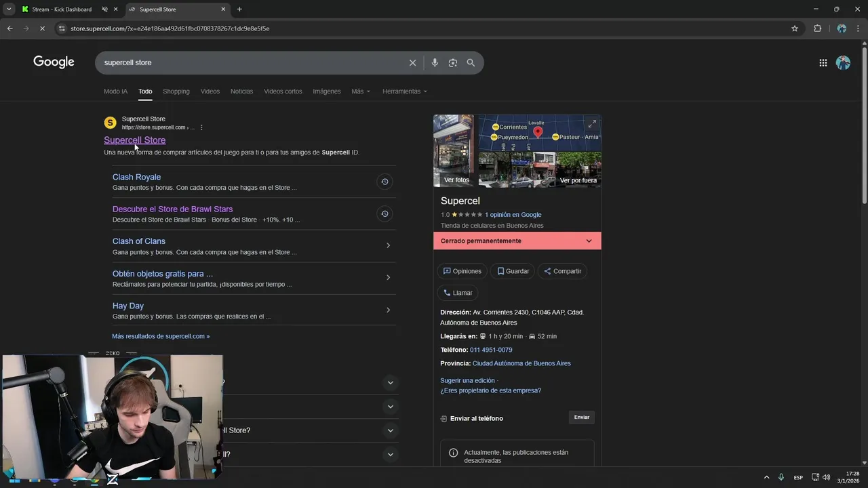This screenshot has width=868, height=488.
Task: Click Sugerir una edición
Action: click(x=467, y=380)
